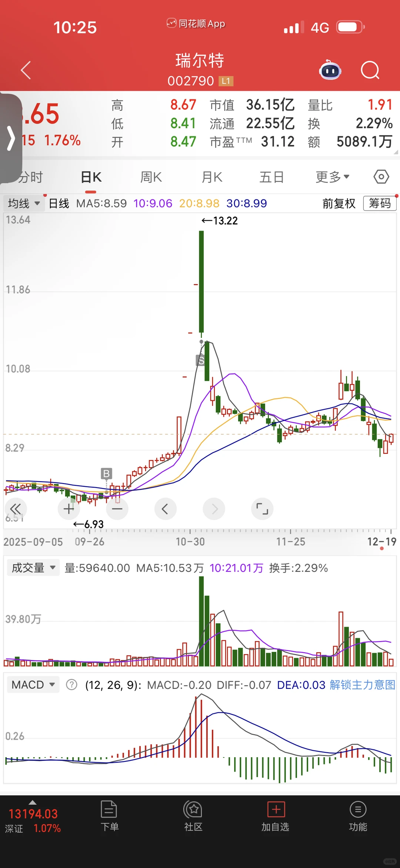Image resolution: width=400 pixels, height=868 pixels.
Task: Jump to earliest with double-left arrow
Action: pyautogui.click(x=16, y=509)
